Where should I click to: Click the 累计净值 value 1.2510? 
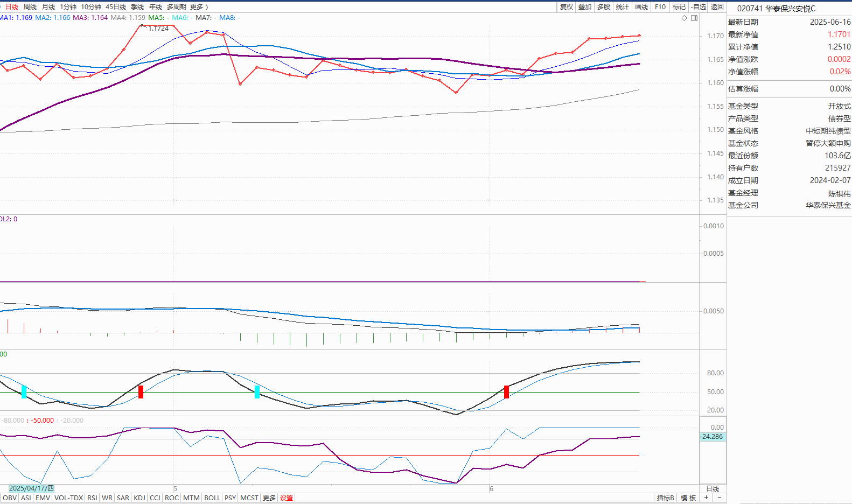(839, 47)
